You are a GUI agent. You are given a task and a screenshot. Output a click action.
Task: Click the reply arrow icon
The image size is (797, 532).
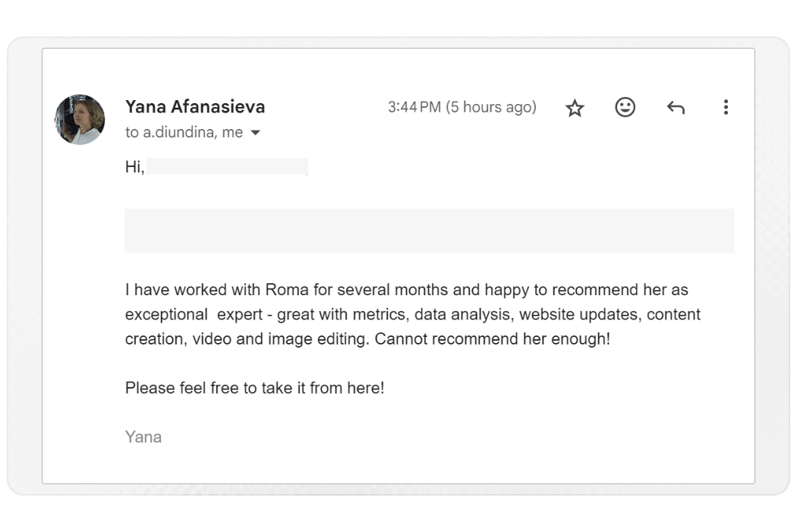(675, 107)
